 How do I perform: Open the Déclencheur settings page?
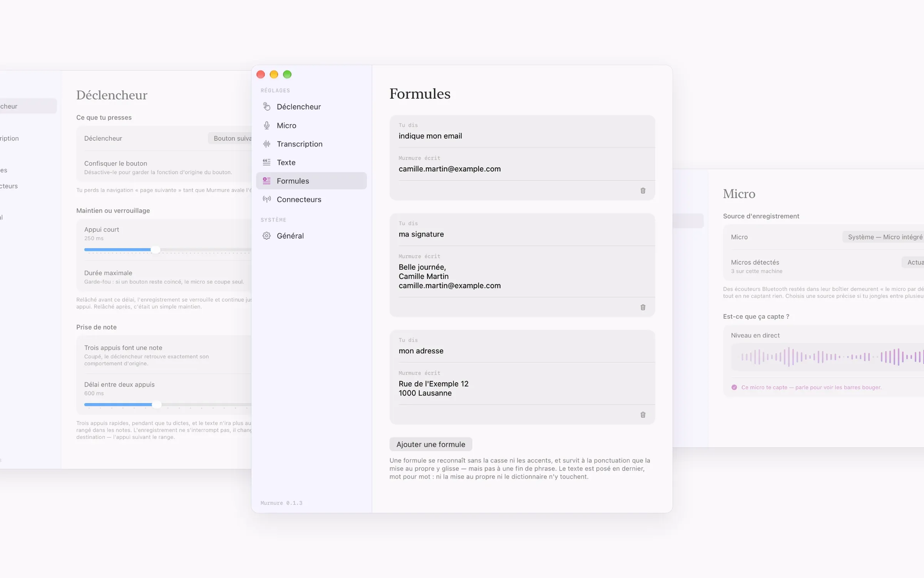pos(311,107)
